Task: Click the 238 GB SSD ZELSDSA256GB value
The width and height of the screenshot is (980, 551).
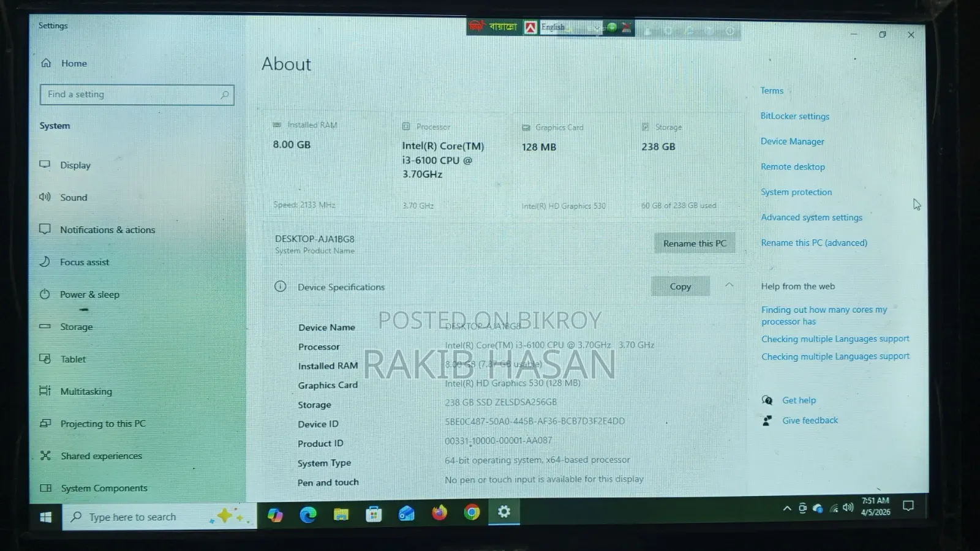Action: pyautogui.click(x=500, y=402)
